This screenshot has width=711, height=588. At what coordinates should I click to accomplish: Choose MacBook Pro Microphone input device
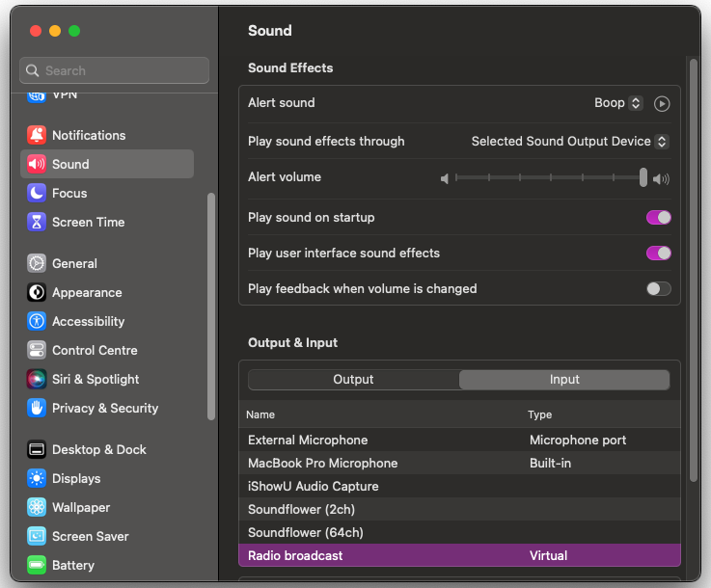pos(323,464)
